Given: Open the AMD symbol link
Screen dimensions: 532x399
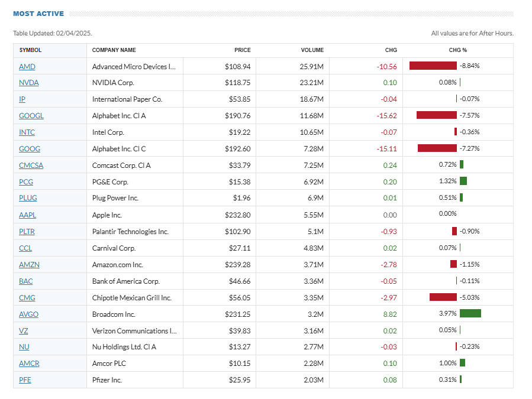Looking at the screenshot, I should [27, 67].
